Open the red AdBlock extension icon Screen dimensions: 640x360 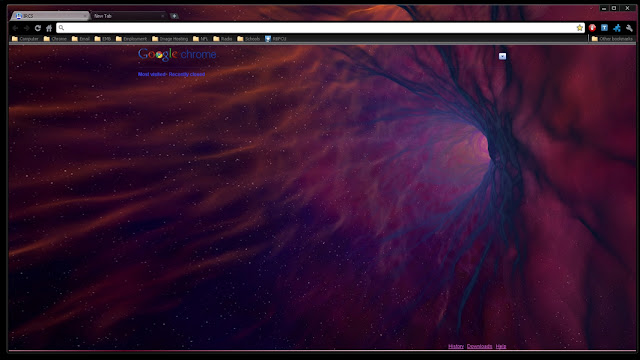pyautogui.click(x=592, y=28)
